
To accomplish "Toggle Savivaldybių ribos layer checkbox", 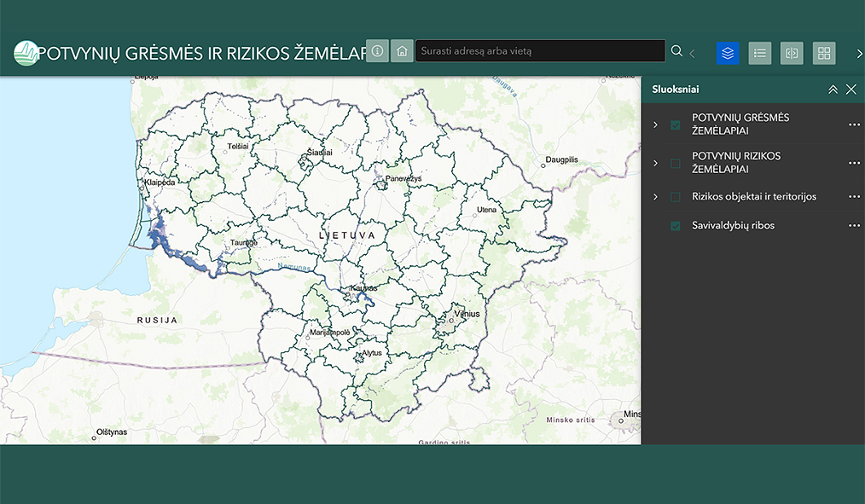I will (676, 226).
